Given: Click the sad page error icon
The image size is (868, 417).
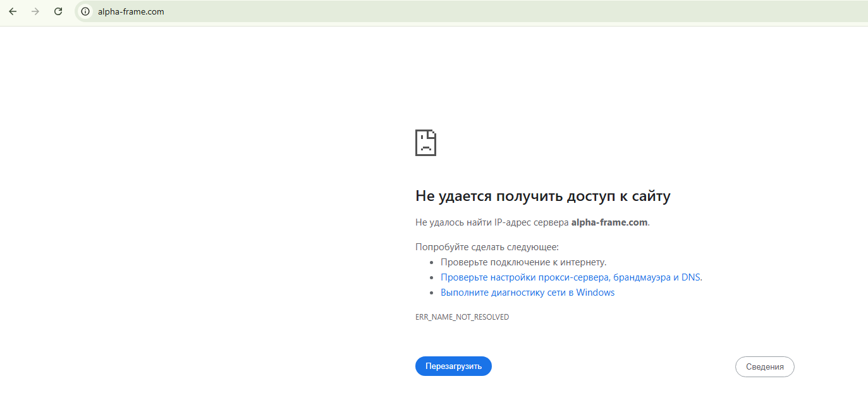Looking at the screenshot, I should click(x=425, y=143).
